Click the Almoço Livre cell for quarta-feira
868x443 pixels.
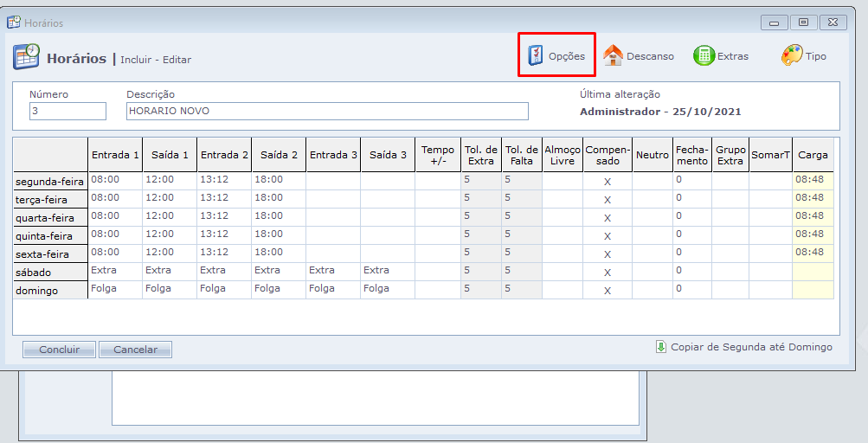563,216
